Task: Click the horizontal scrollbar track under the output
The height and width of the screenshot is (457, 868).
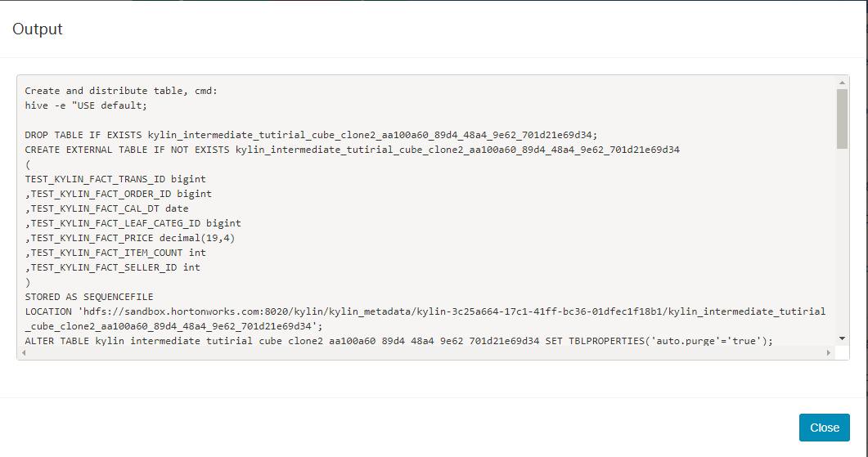Action: point(425,353)
